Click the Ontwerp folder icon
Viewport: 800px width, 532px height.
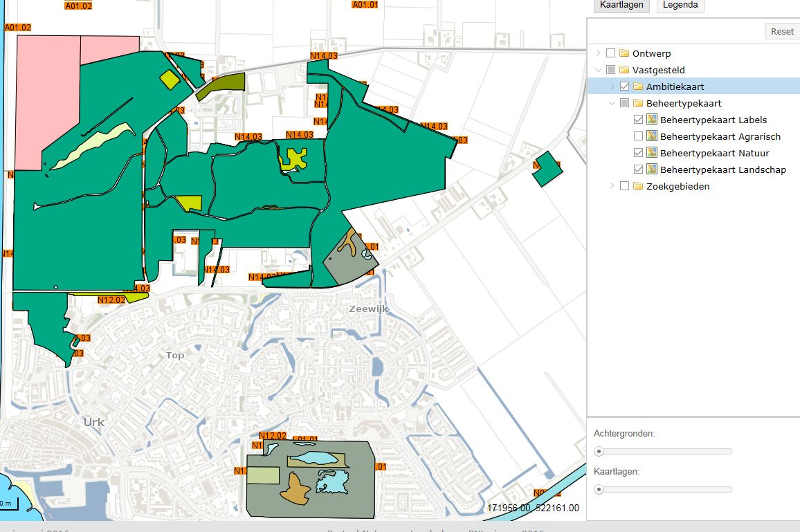tap(624, 53)
